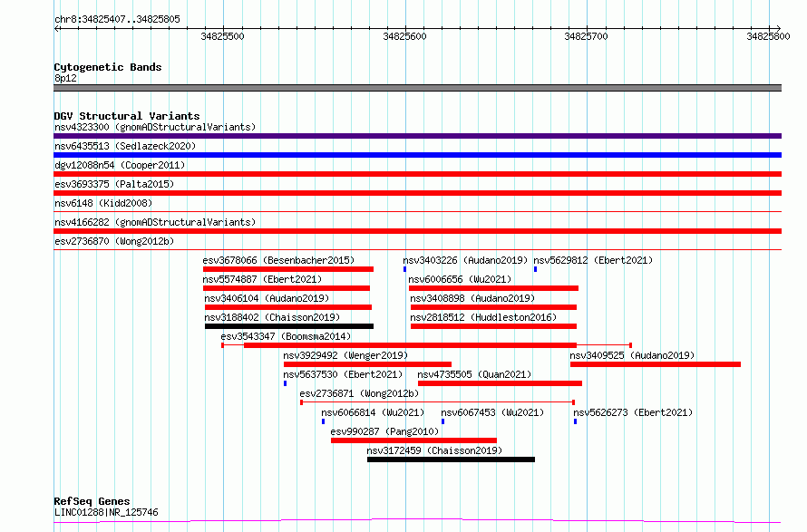
Task: Open nsv3408898 (Audano2019) variant
Action: (x=472, y=298)
